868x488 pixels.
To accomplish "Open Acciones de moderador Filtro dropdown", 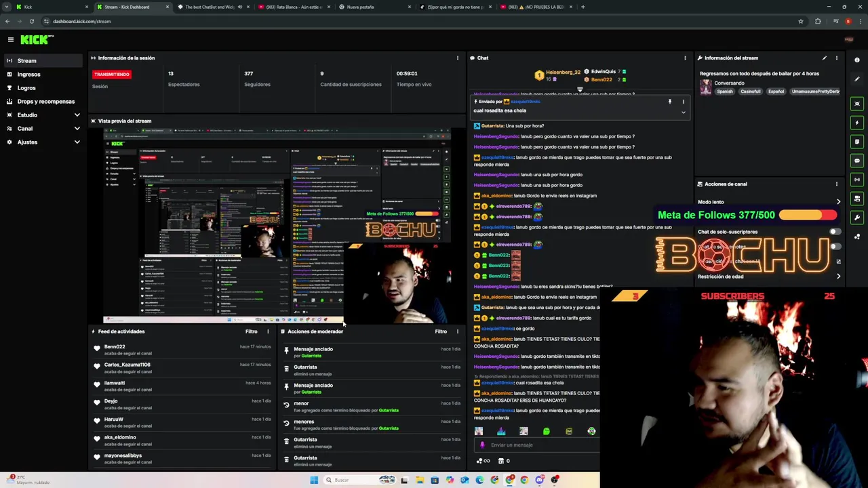I will [441, 331].
